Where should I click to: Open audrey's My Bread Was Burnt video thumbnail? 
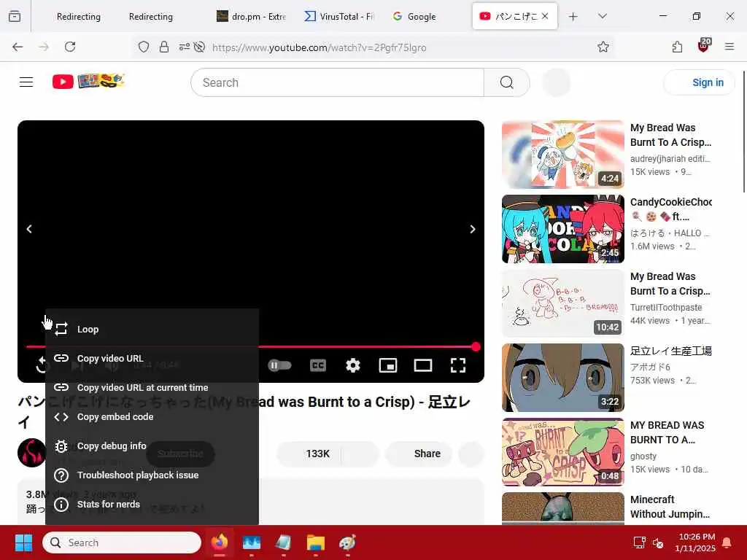tap(562, 155)
